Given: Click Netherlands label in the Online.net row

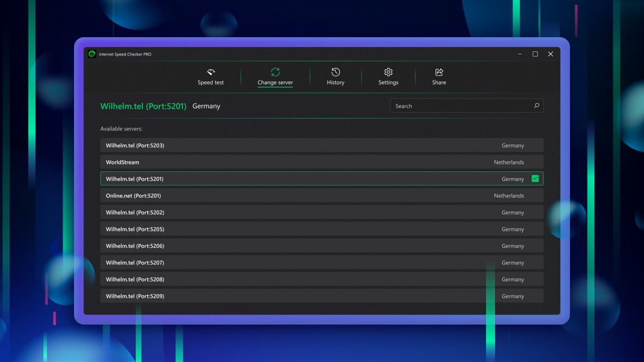Looking at the screenshot, I should pos(509,196).
